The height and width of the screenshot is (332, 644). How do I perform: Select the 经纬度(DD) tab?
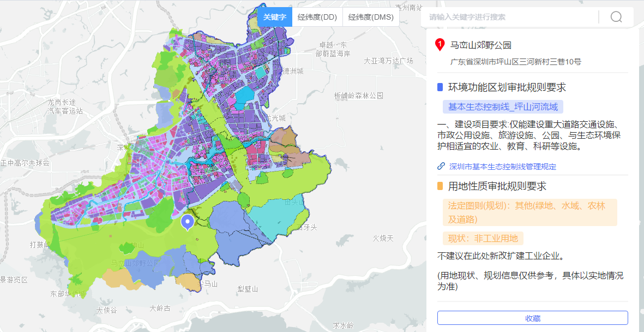(x=317, y=17)
